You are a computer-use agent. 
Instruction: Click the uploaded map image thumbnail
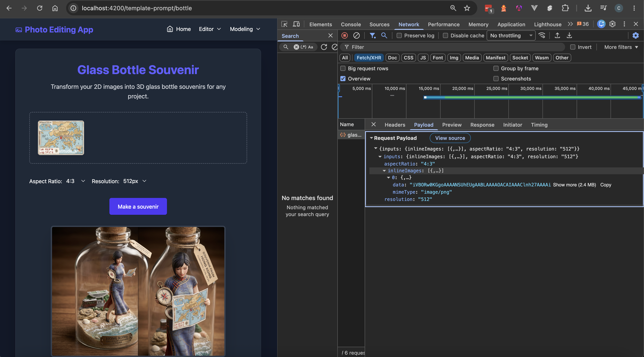click(x=61, y=138)
